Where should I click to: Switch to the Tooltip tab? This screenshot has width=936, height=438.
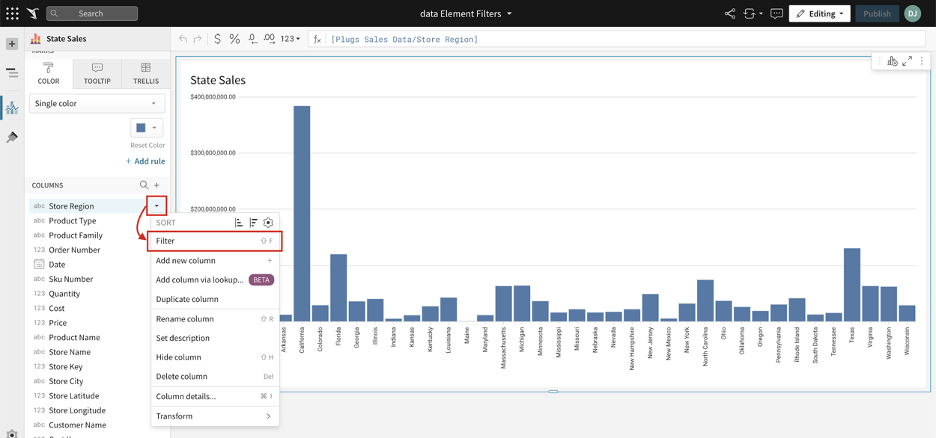tap(97, 73)
